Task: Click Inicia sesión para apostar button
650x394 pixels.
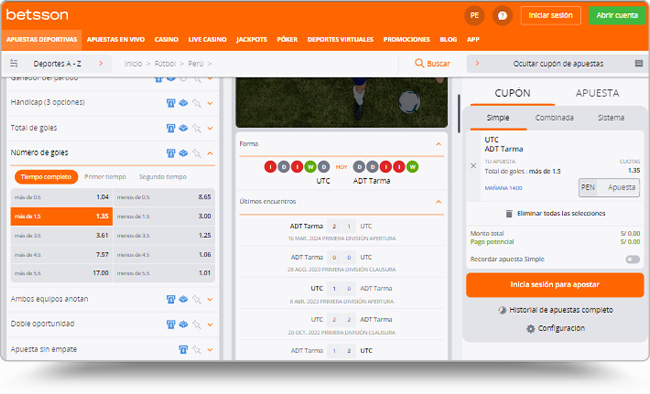Action: coord(555,285)
